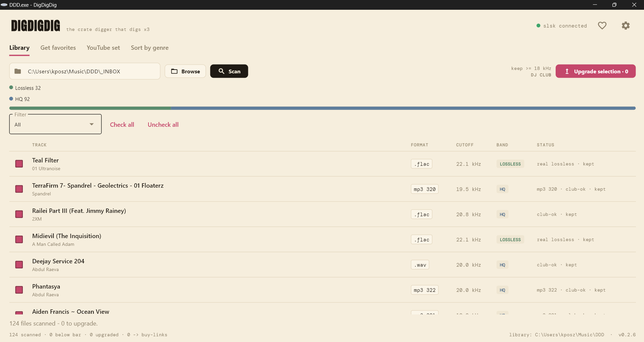The height and width of the screenshot is (342, 644).
Task: Open favorites via the heart icon
Action: pos(602,26)
